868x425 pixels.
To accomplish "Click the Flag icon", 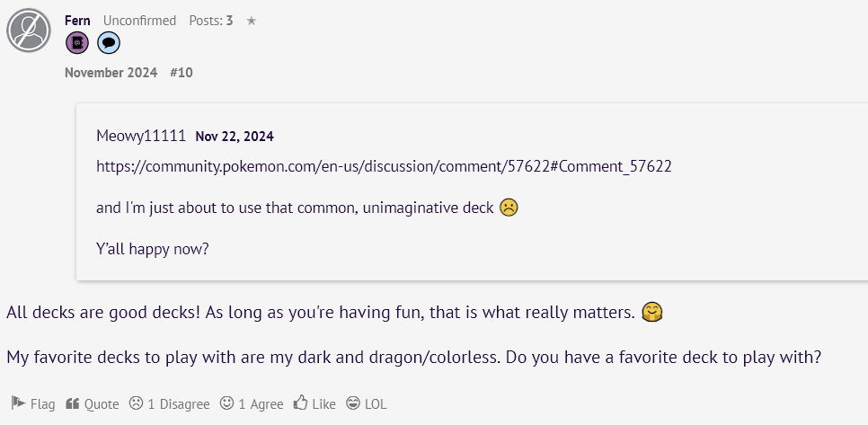I will [x=18, y=403].
